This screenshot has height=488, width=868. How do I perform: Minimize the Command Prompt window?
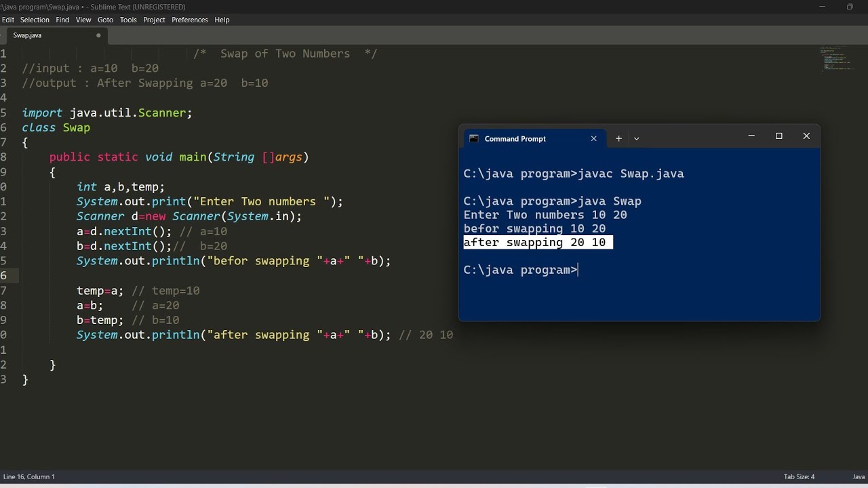(751, 136)
